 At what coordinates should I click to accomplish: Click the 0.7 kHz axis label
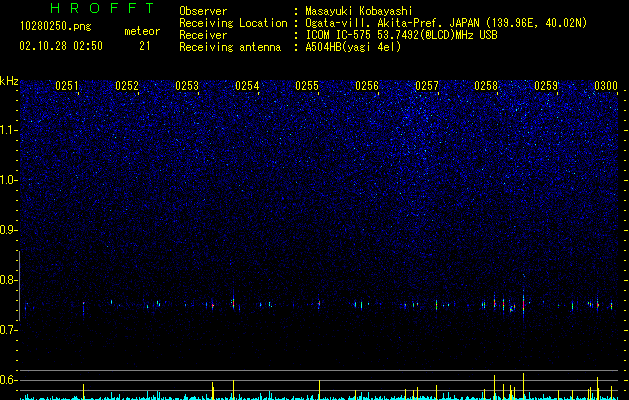8,330
